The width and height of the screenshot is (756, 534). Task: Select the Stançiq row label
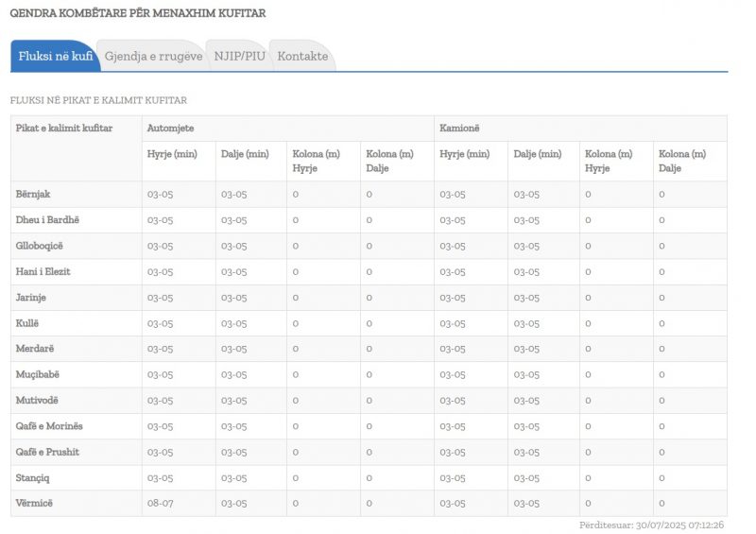[35, 477]
